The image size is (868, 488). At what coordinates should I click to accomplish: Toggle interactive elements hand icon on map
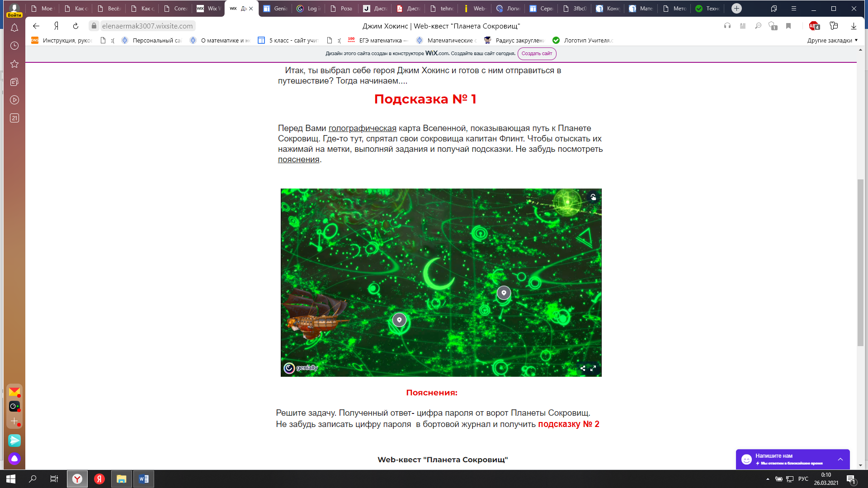(593, 197)
